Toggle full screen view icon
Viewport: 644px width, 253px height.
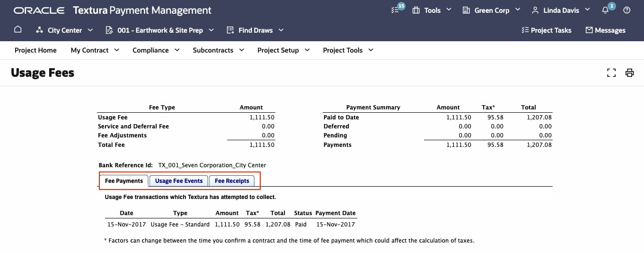pos(611,72)
